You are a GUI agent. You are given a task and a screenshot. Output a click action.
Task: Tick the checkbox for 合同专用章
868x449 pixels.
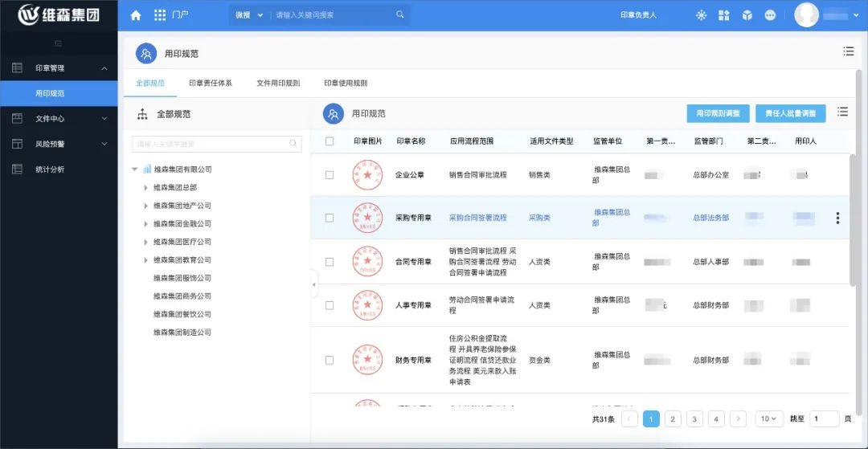click(330, 262)
